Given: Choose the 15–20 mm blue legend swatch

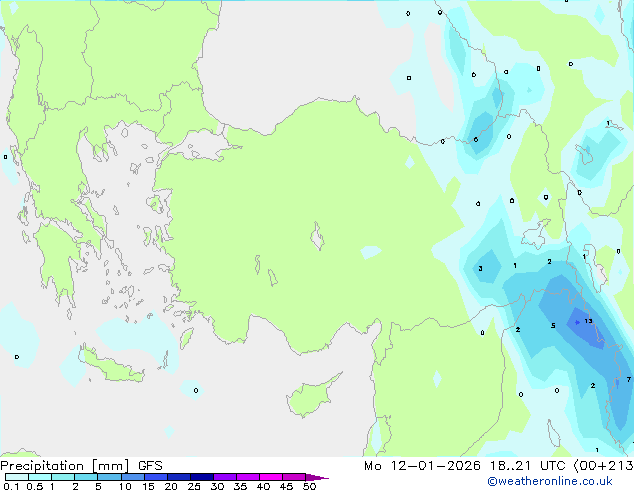Looking at the screenshot, I should [156, 477].
